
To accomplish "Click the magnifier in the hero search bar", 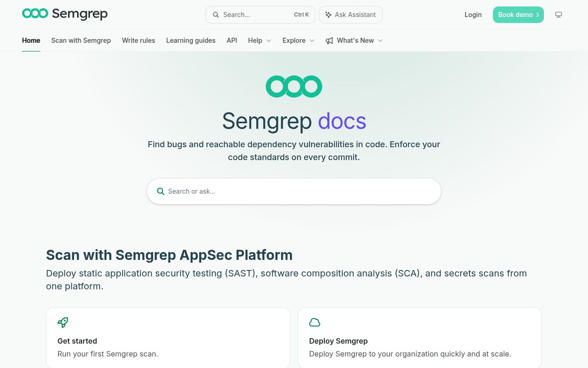I will click(x=161, y=191).
